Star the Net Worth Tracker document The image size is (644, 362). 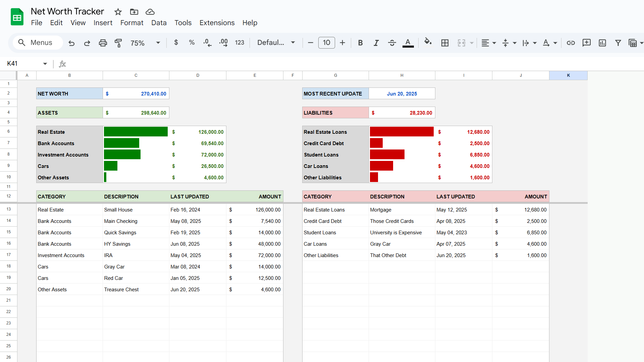118,12
